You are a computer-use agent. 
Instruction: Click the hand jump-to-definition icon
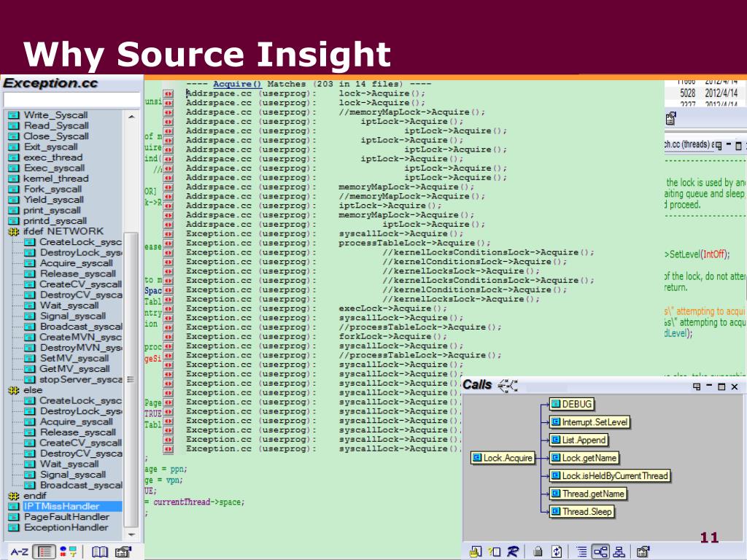click(x=474, y=552)
